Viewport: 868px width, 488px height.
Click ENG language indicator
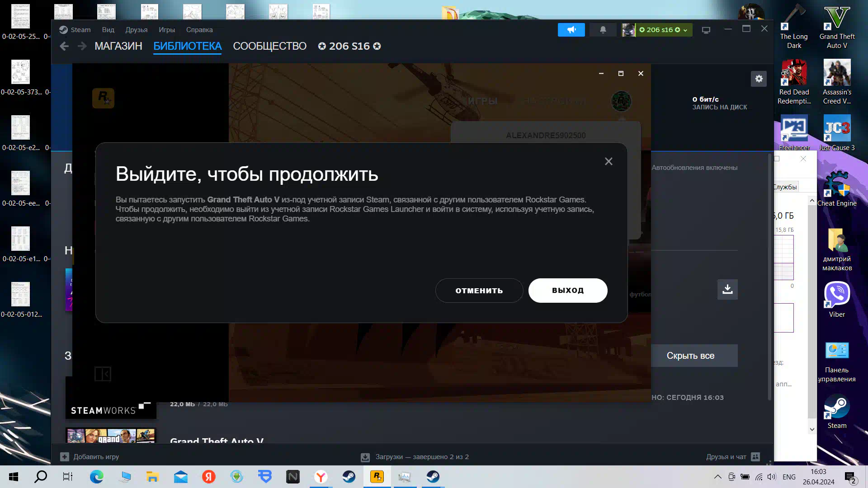tap(789, 477)
